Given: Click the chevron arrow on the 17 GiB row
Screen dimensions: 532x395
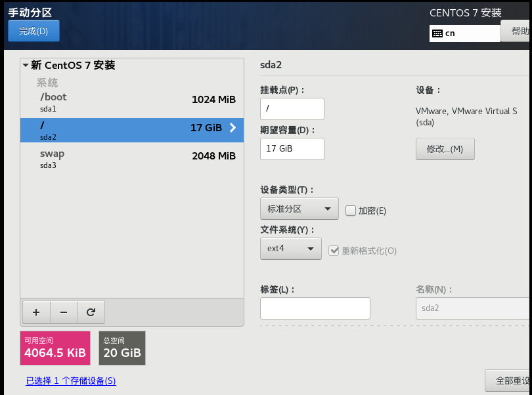Looking at the screenshot, I should [x=233, y=127].
